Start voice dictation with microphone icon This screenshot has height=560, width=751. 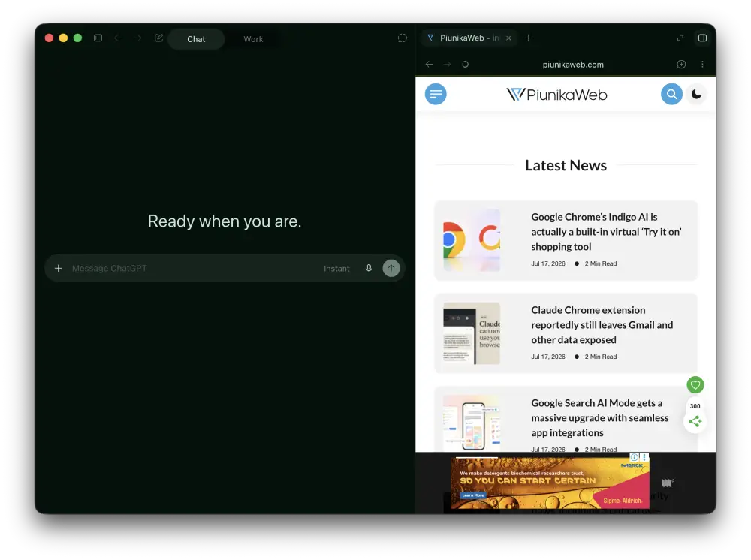369,268
